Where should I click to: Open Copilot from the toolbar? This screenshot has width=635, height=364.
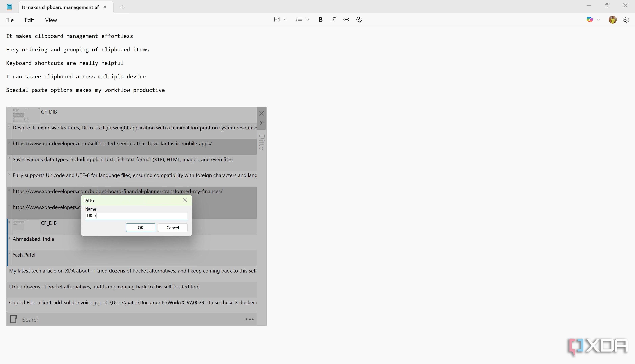[590, 19]
